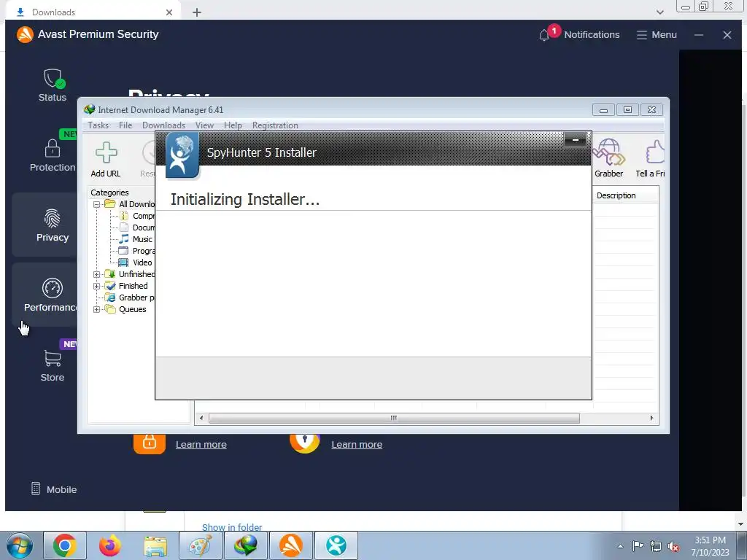Image resolution: width=747 pixels, height=560 pixels.
Task: Click second Learn more link in Avast
Action: 357,444
